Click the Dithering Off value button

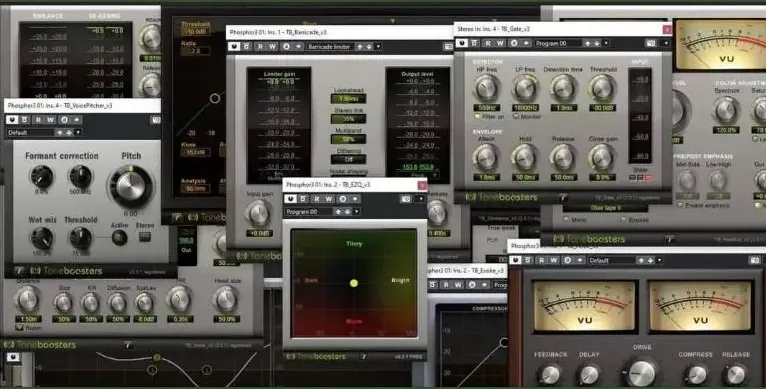pos(348,159)
